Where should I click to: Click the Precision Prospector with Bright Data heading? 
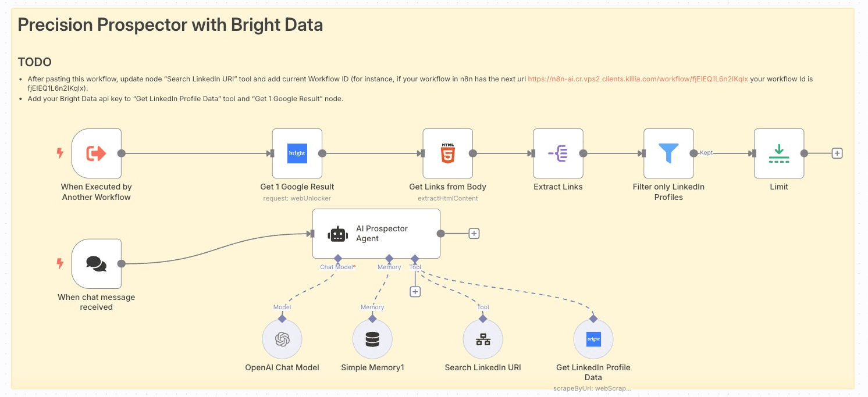coord(170,25)
